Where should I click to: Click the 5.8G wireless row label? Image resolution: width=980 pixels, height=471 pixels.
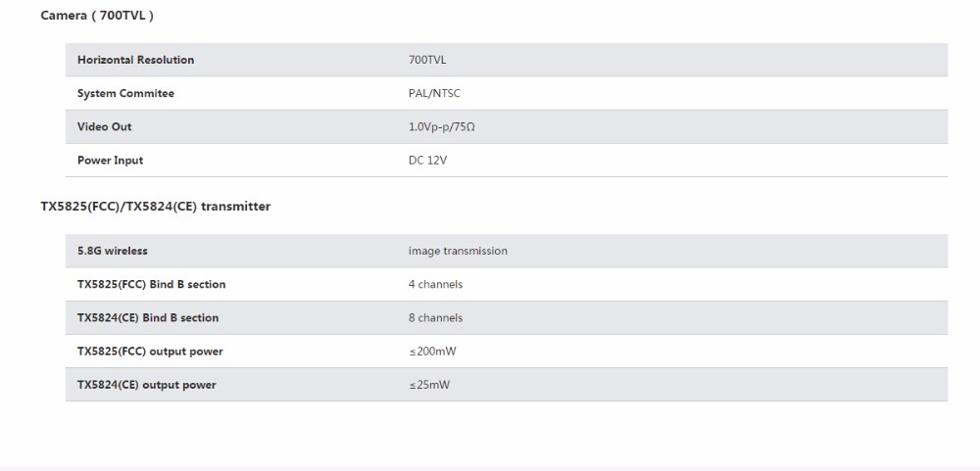point(113,251)
